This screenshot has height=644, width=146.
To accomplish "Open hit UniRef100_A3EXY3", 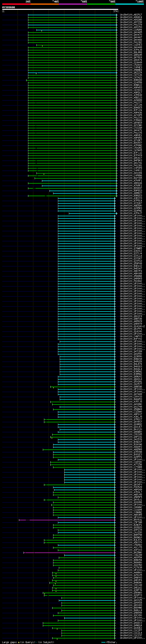I will 131,198.
